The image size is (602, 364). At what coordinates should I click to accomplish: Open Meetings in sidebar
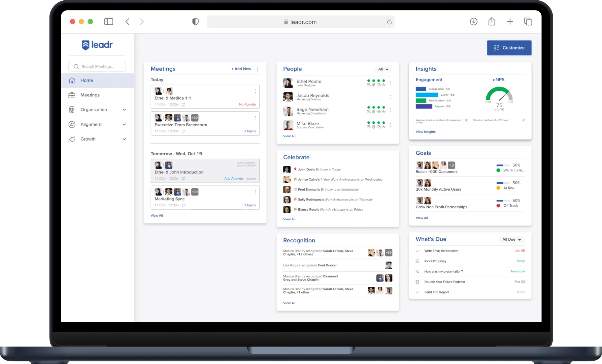[x=90, y=95]
